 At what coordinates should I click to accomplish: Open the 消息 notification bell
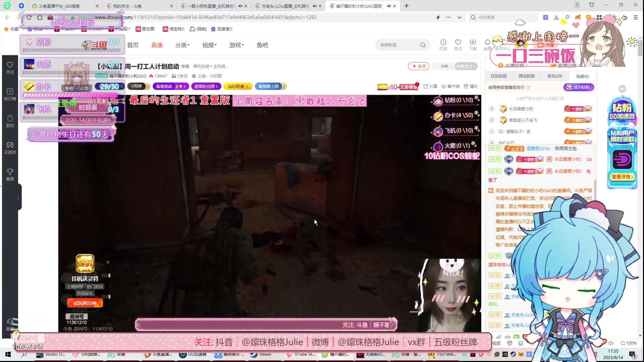pyautogui.click(x=487, y=45)
